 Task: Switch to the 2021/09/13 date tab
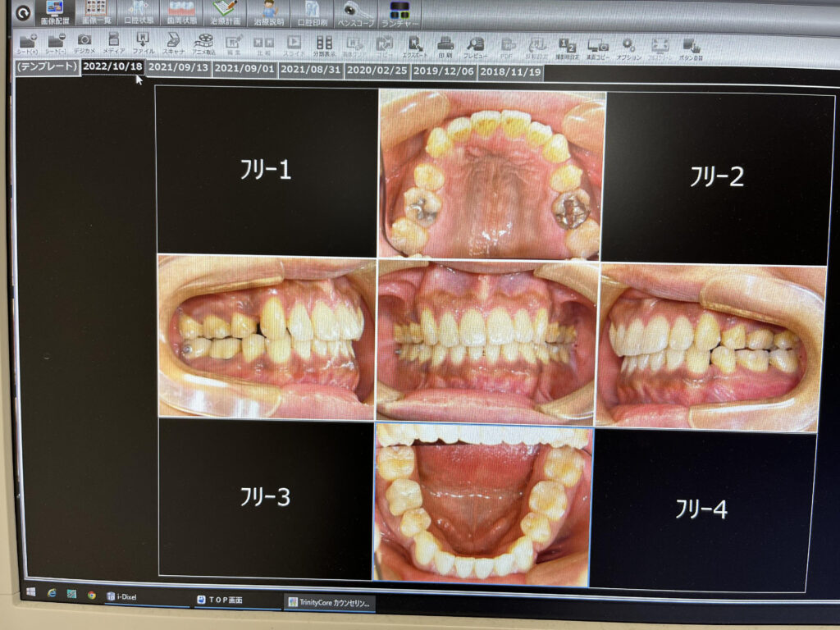click(179, 70)
